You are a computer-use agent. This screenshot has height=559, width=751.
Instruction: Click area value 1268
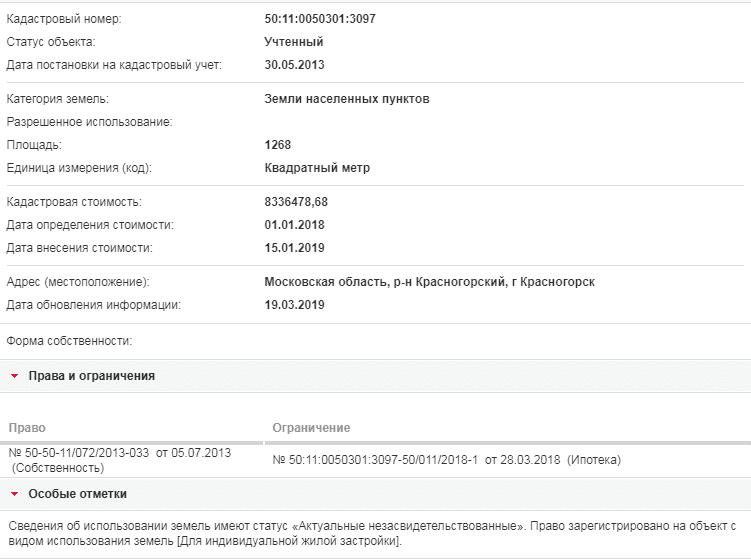(278, 145)
